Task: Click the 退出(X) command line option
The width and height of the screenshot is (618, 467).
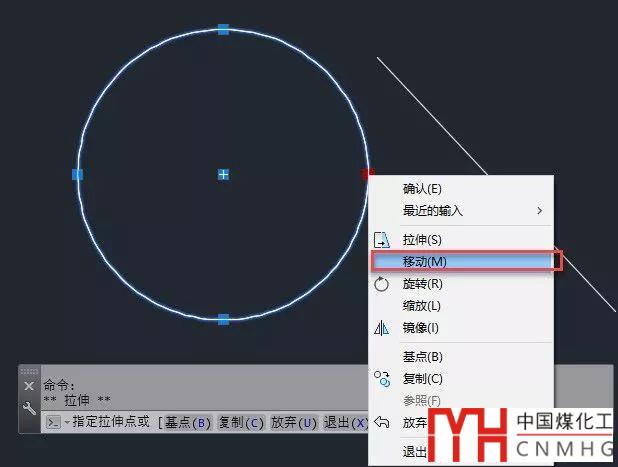Action: 346,423
